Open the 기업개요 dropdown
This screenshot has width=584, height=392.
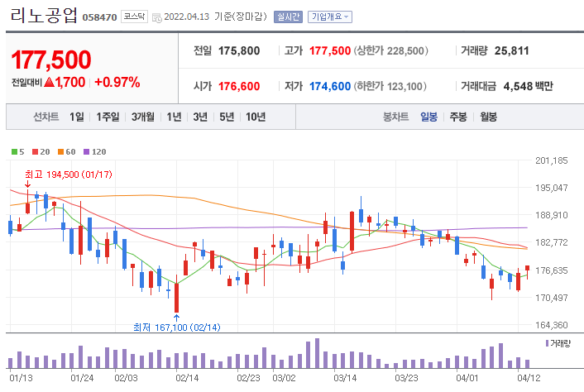click(x=329, y=17)
